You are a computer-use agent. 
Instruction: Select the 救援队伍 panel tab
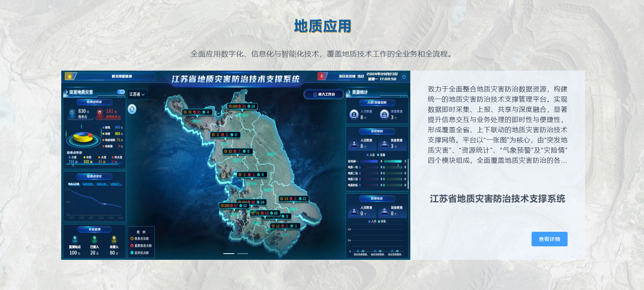[x=377, y=199]
